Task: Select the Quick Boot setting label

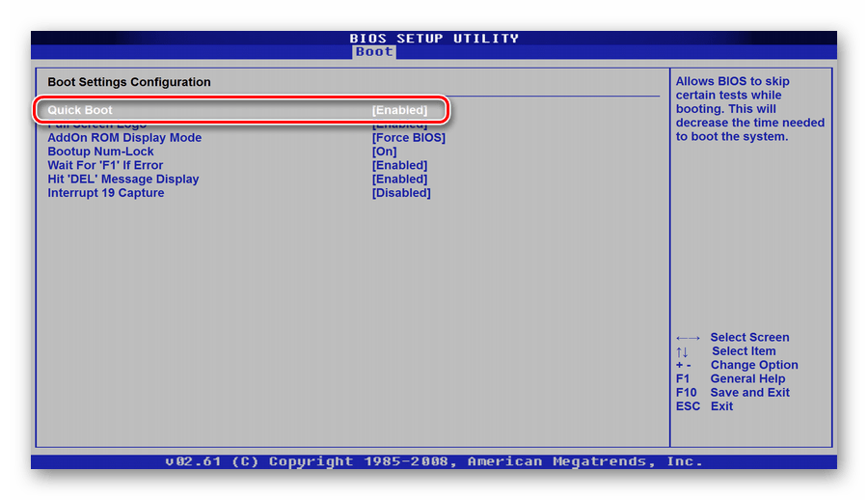Action: 80,110
